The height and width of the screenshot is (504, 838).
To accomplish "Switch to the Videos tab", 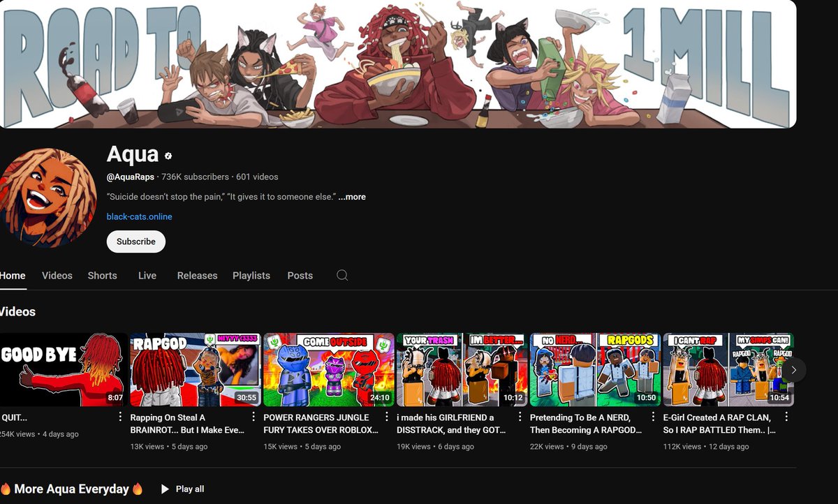I will point(57,275).
